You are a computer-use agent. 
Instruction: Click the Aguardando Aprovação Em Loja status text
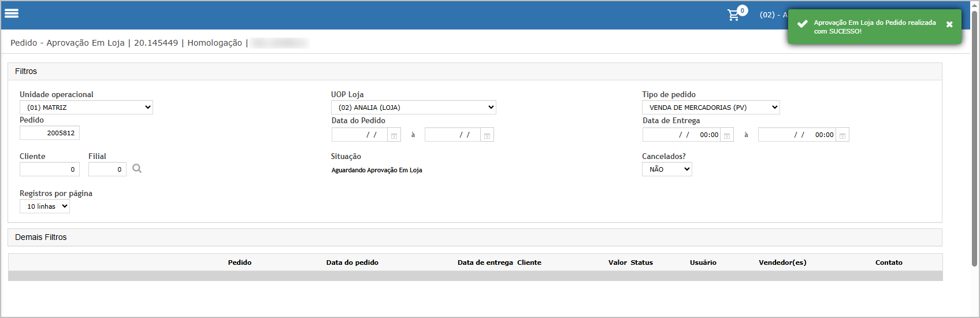(377, 170)
